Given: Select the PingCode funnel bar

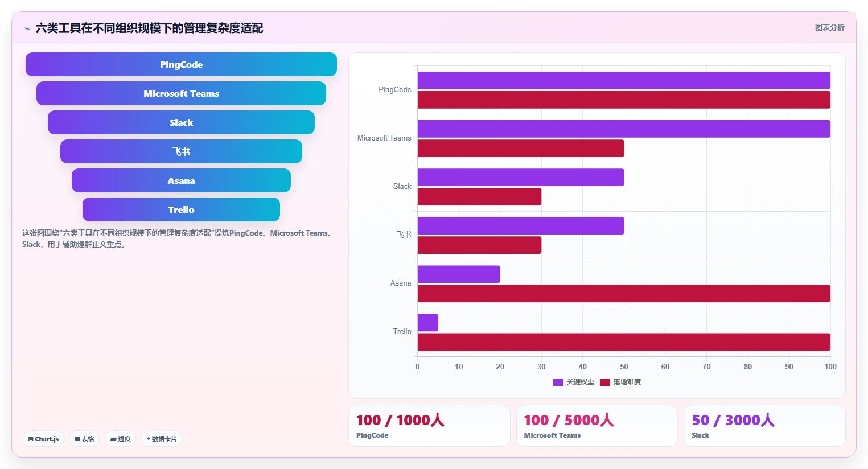Looking at the screenshot, I should click(181, 64).
